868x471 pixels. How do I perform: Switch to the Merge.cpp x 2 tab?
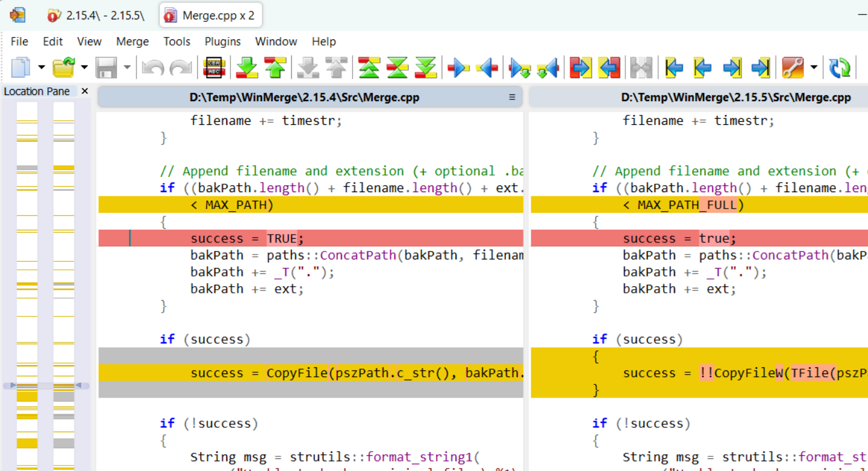click(x=210, y=15)
